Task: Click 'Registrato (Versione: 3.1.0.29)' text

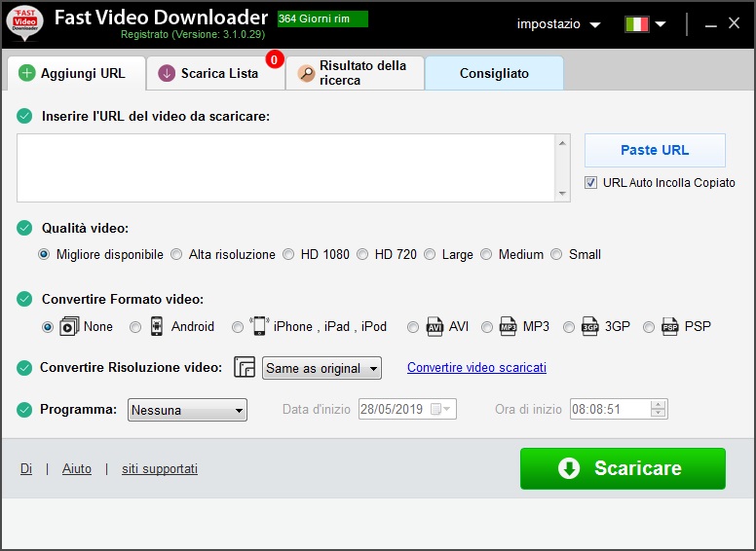Action: coord(193,35)
